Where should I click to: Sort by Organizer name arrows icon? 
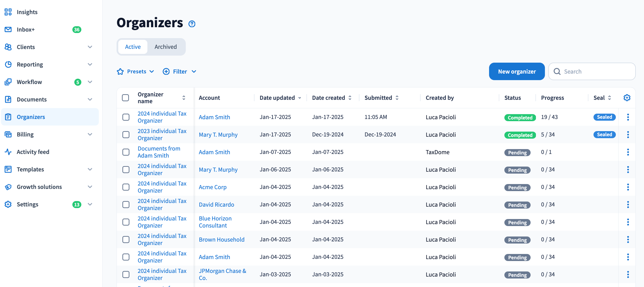coord(184,98)
